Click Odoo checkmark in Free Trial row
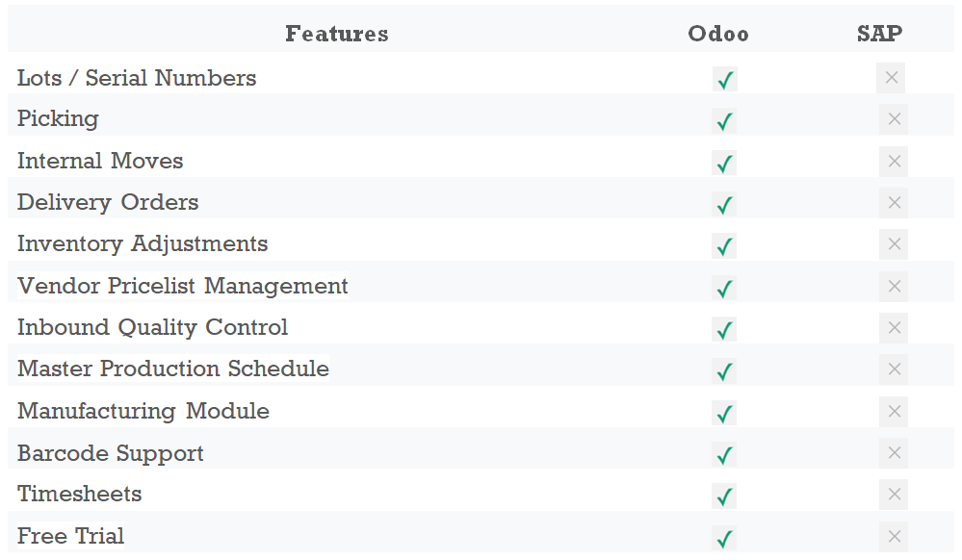This screenshot has height=560, width=962. point(724,538)
